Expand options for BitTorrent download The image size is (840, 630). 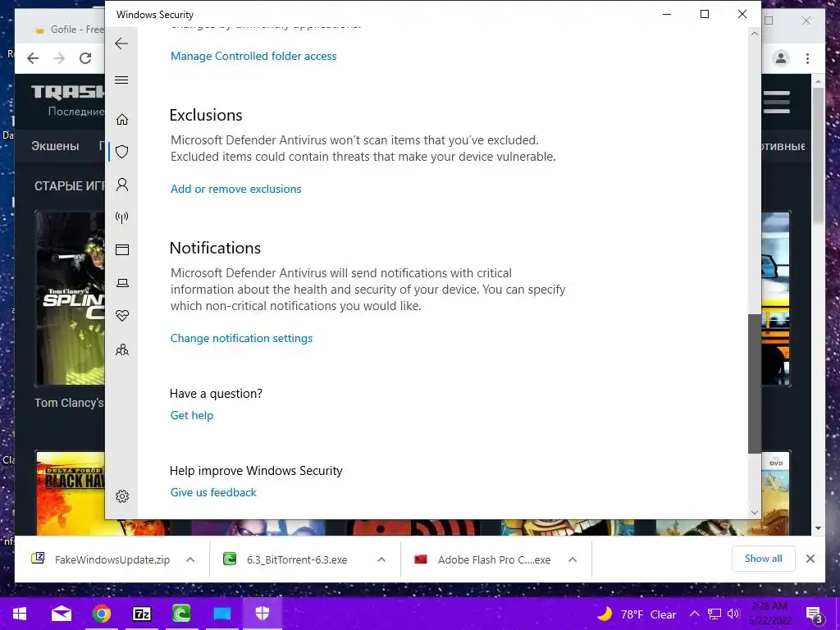381,559
